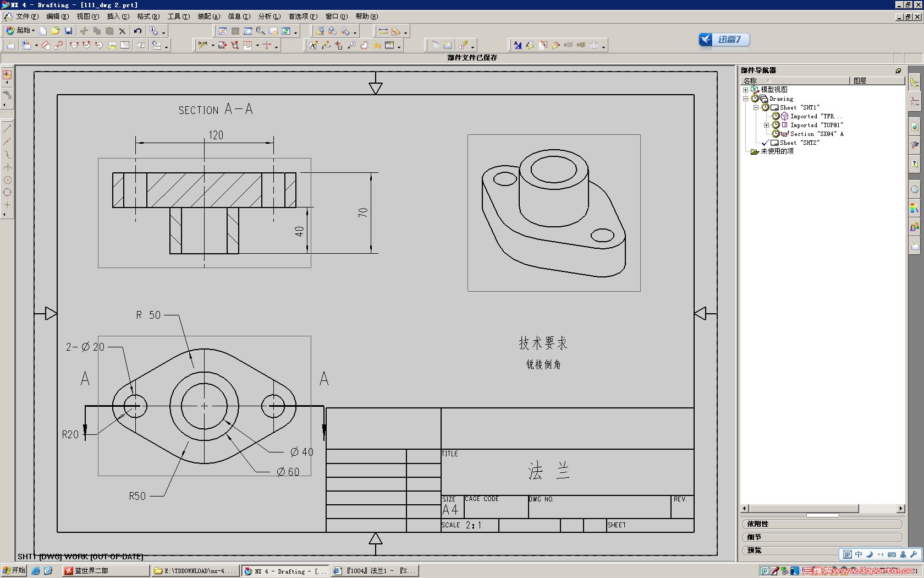Image resolution: width=924 pixels, height=578 pixels.
Task: Click the Refresh view icon
Action: pos(286,31)
